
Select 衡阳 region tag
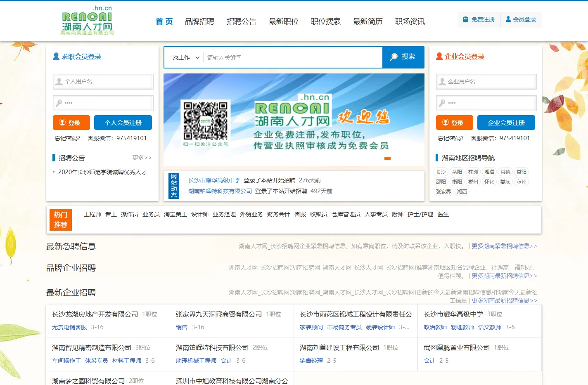pos(457,182)
